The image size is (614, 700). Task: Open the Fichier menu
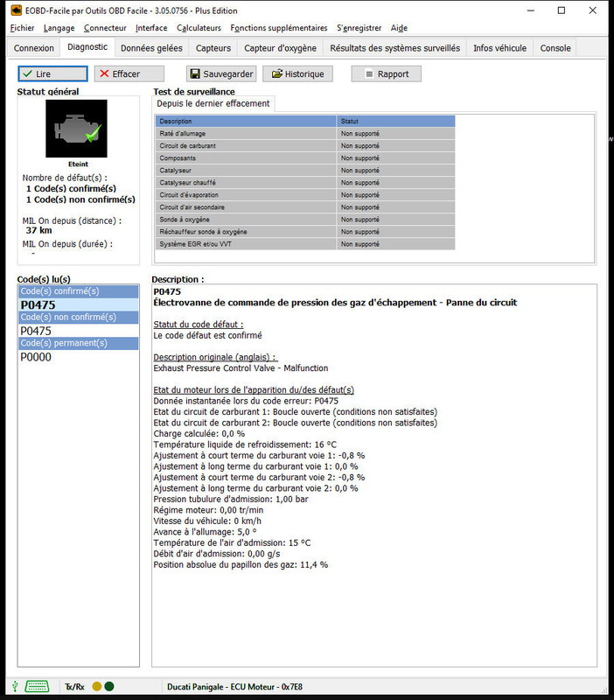[23, 28]
